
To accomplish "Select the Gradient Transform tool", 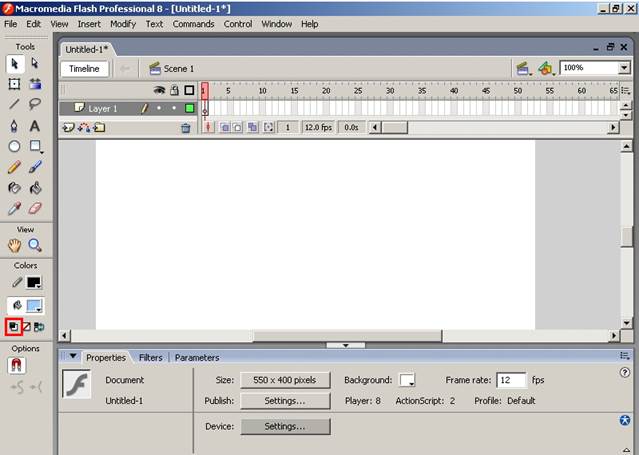I will pos(35,84).
